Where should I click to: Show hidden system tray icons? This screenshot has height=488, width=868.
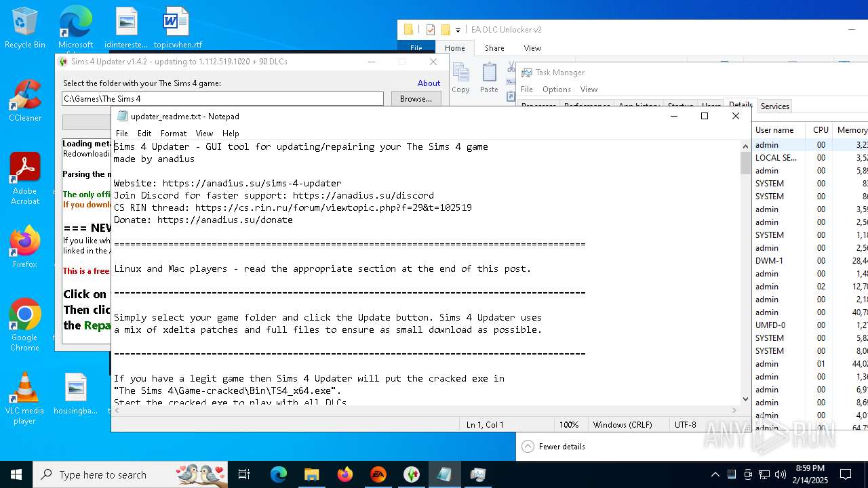[x=715, y=474]
